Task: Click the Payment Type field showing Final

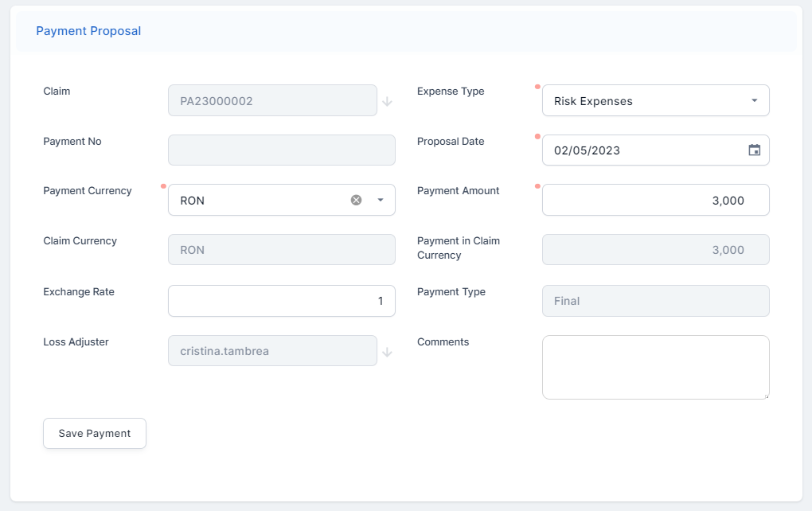Action: (x=655, y=301)
